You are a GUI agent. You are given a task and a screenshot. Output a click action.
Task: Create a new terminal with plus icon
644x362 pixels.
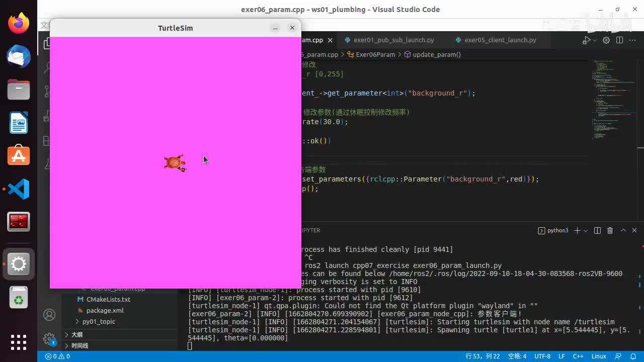click(578, 230)
